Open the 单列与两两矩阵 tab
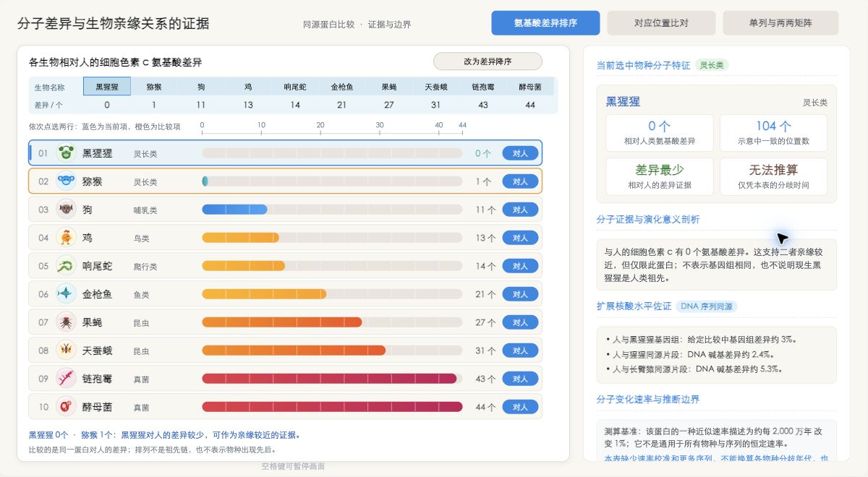 pos(780,23)
